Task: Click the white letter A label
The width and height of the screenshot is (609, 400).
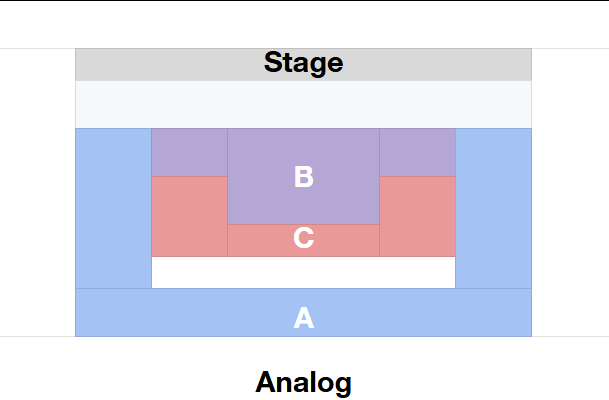Action: (304, 318)
